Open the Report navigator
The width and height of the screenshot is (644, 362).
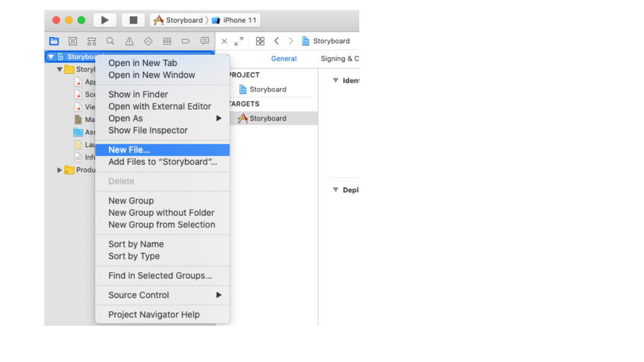[x=205, y=41]
